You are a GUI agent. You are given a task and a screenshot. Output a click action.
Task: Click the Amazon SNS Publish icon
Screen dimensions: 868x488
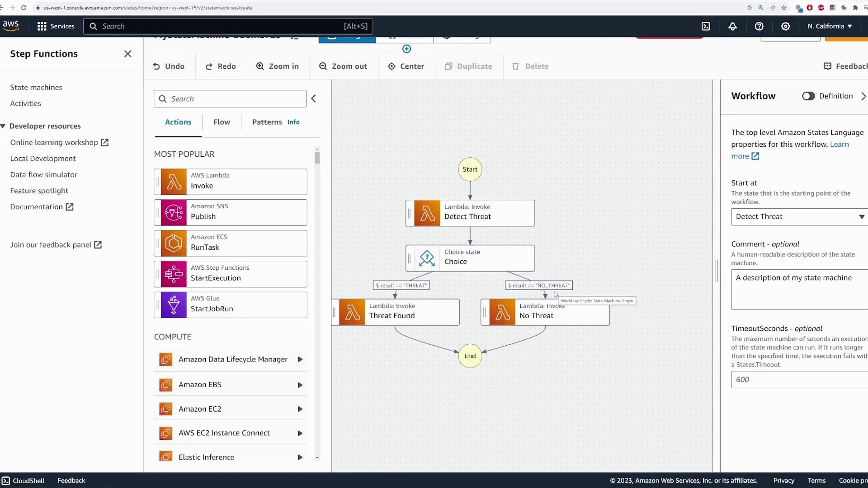coord(174,212)
